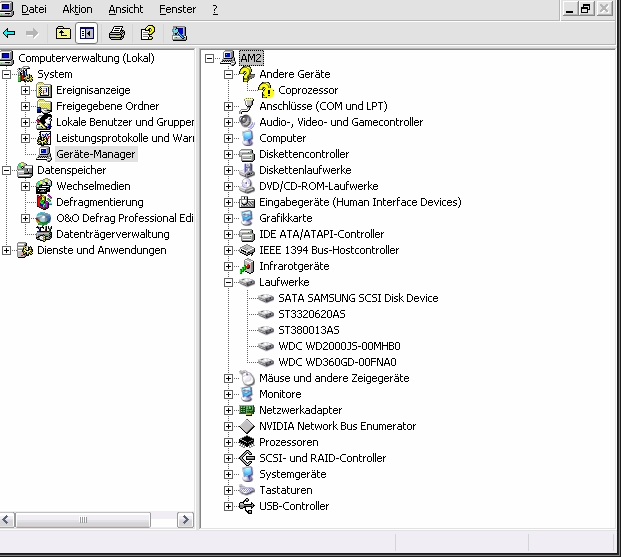
Task: Click left pane scrollbar left arrow
Action: click(x=7, y=520)
